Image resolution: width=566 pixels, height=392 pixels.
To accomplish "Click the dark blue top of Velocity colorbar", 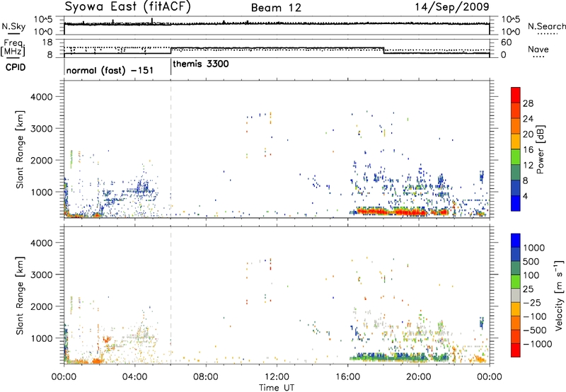I will coord(516,241).
